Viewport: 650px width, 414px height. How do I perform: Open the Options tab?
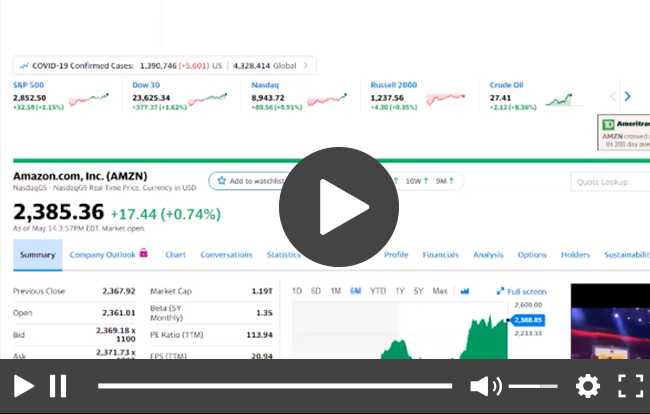[532, 255]
